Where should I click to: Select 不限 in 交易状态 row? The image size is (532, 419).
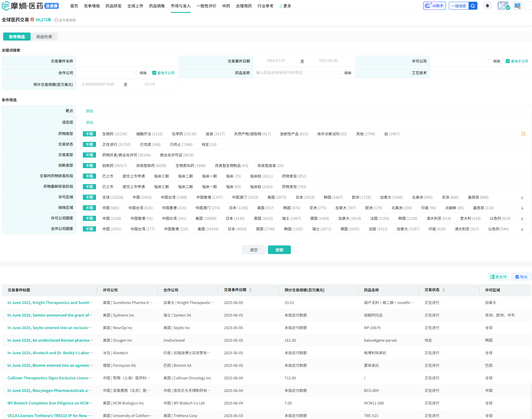click(x=89, y=144)
